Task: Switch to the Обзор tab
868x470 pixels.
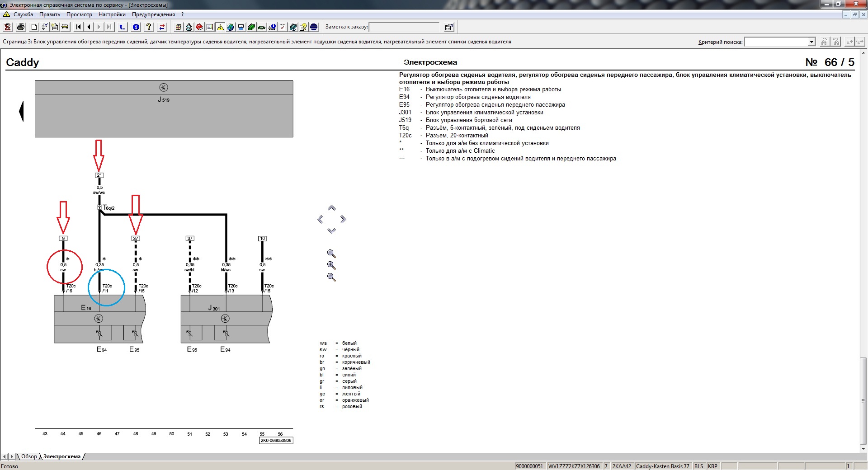Action: coord(29,456)
